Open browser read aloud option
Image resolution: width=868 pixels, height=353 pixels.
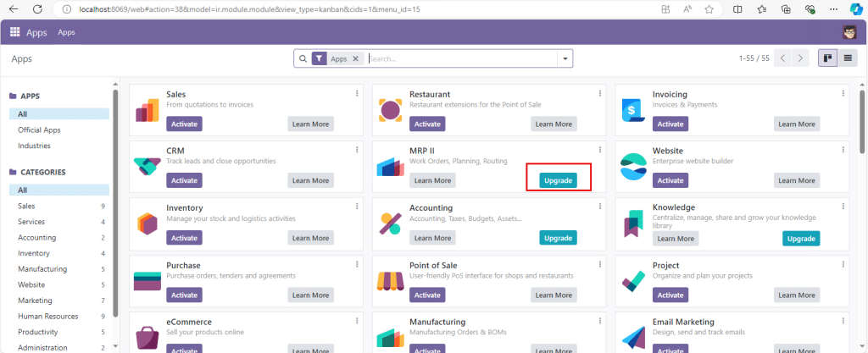687,9
